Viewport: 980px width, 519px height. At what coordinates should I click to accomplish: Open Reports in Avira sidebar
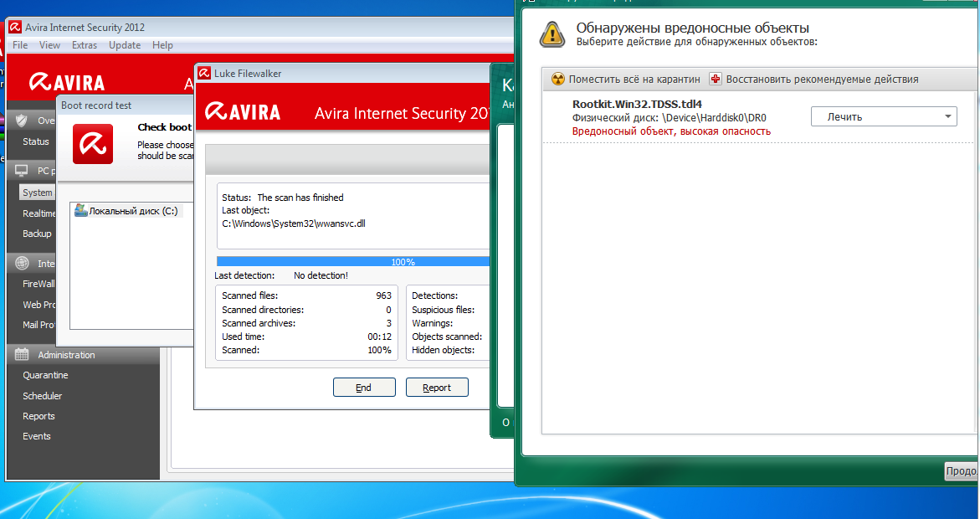click(38, 416)
